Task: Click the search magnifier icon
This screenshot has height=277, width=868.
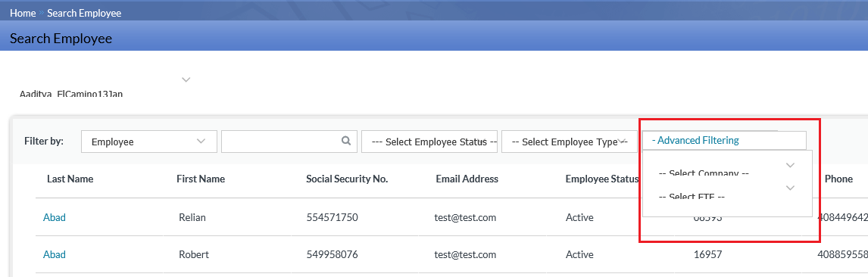Action: (346, 141)
